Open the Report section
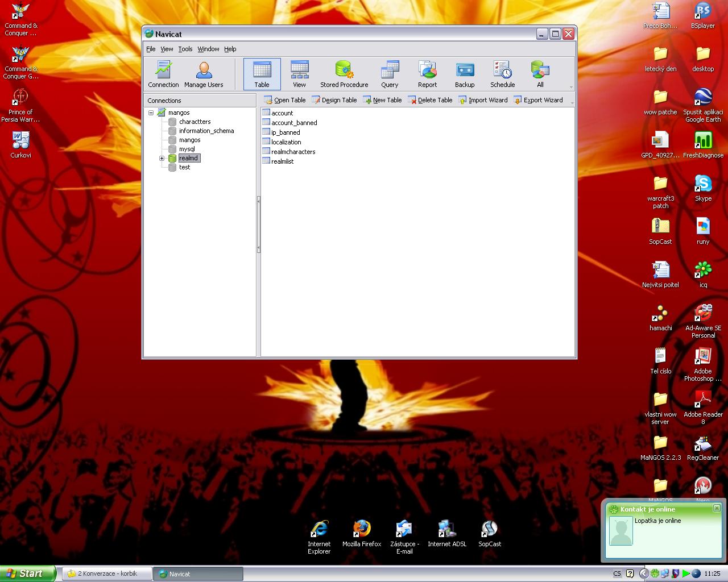Viewport: 728px width, 582px height. coord(427,74)
